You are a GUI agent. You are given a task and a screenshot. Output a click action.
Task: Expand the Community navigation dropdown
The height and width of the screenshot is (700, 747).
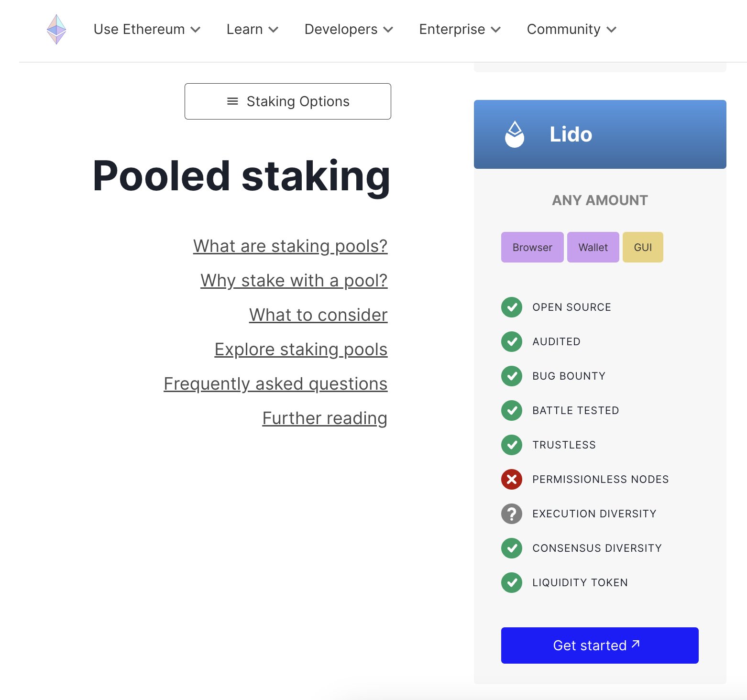point(571,29)
